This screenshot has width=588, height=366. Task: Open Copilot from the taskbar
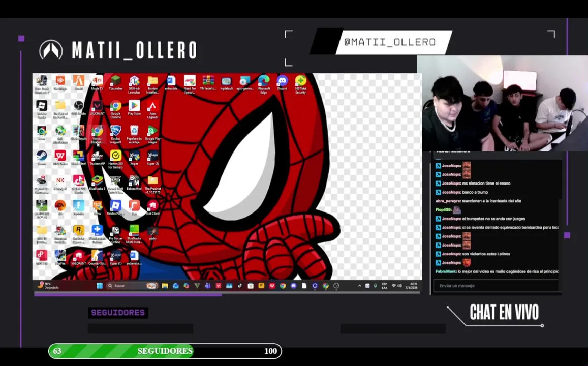coord(186,286)
